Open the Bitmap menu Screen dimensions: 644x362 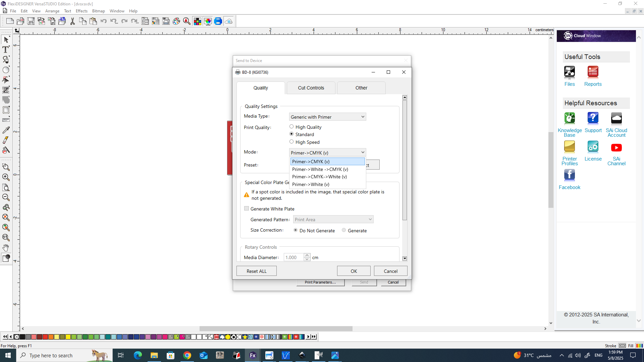[x=98, y=11]
